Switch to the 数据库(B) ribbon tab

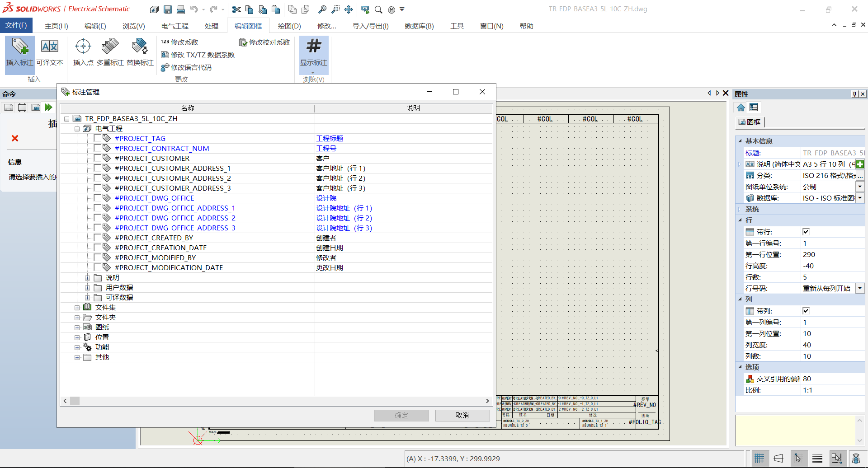click(420, 26)
